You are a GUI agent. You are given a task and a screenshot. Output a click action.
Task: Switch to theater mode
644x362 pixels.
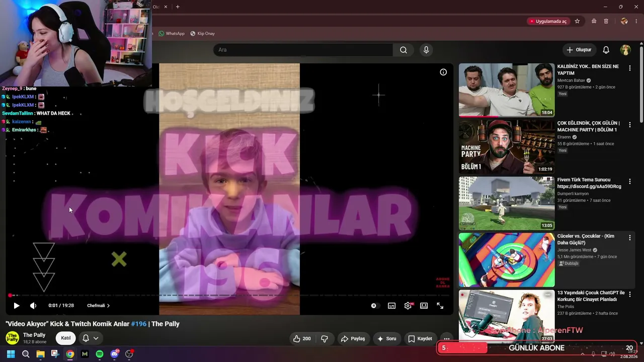pyautogui.click(x=424, y=305)
